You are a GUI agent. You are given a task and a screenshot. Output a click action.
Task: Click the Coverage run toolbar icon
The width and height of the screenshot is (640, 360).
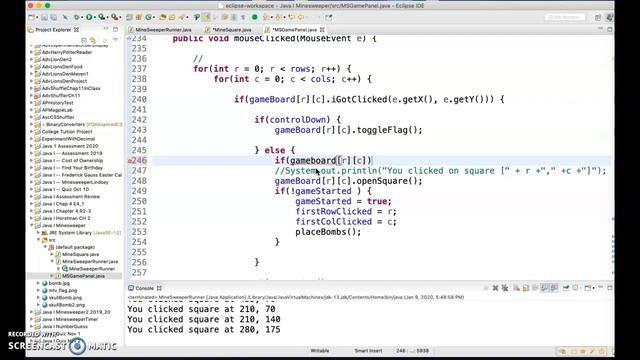[101, 17]
